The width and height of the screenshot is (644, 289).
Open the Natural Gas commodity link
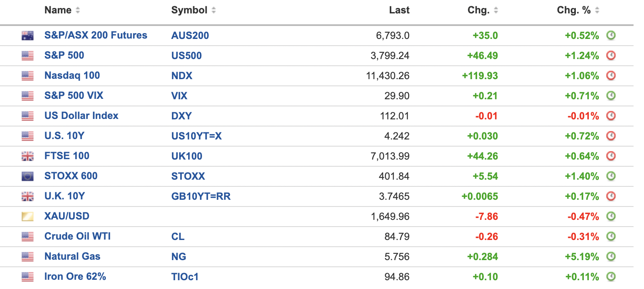(72, 257)
